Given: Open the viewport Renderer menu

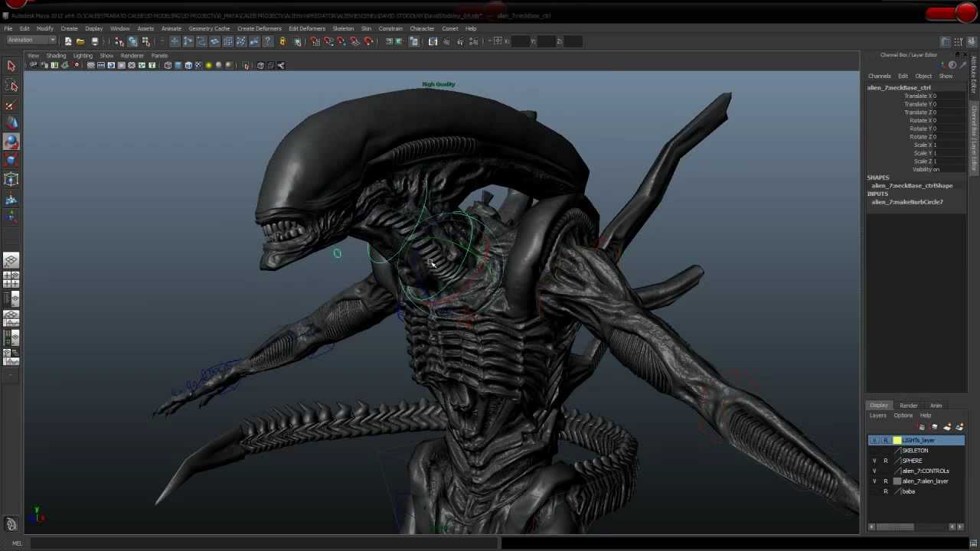Looking at the screenshot, I should point(132,56).
